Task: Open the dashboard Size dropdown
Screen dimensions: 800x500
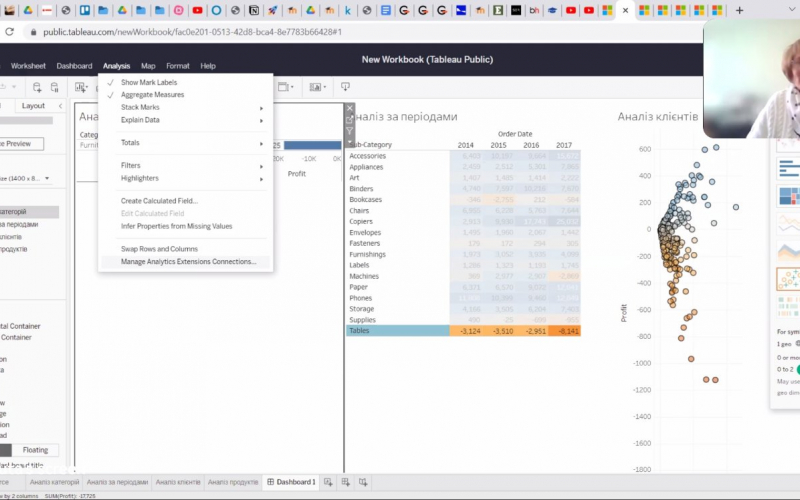Action: coord(24,178)
